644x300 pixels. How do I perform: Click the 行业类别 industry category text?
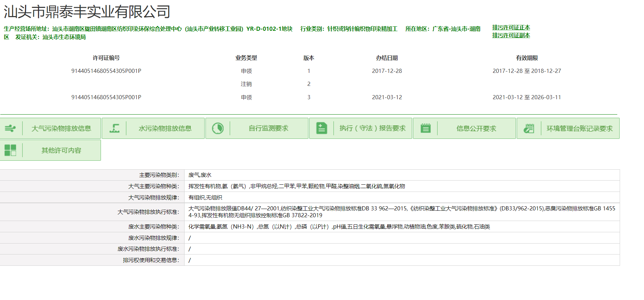(349, 29)
